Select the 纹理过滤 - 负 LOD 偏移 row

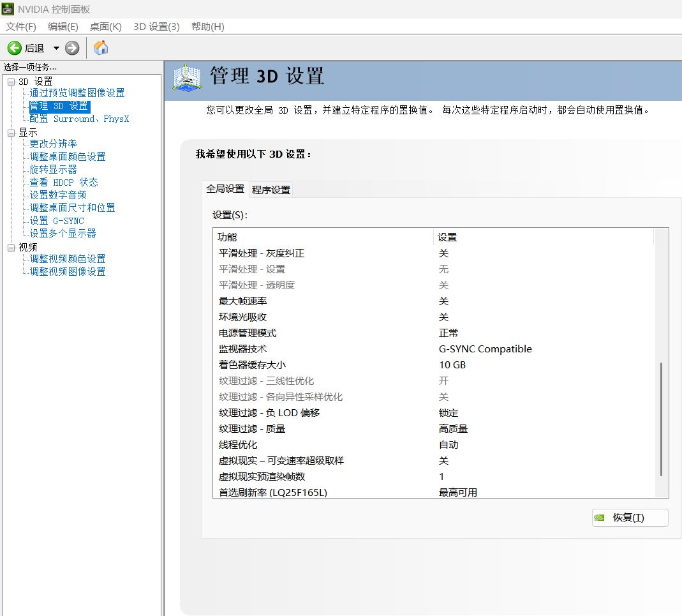[434, 413]
